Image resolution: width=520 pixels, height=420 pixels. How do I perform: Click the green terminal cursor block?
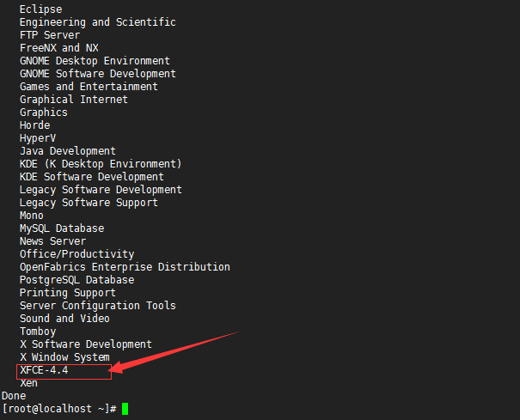pos(125,409)
